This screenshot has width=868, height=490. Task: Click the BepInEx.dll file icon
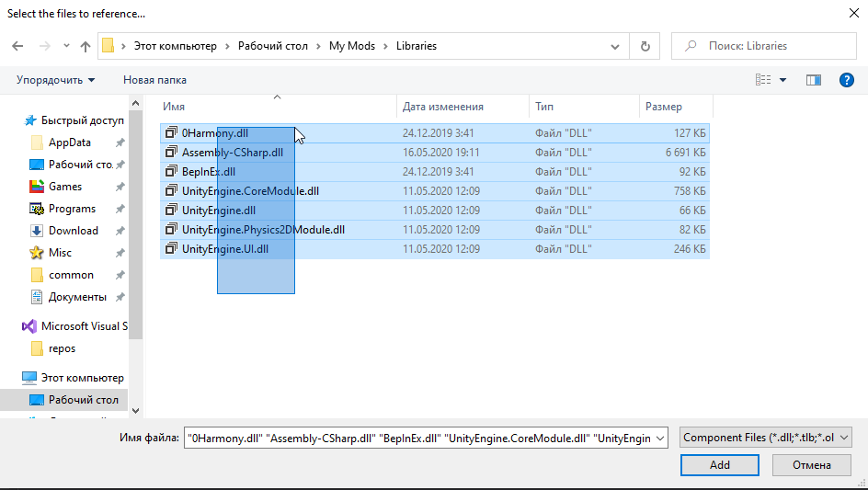tap(171, 172)
